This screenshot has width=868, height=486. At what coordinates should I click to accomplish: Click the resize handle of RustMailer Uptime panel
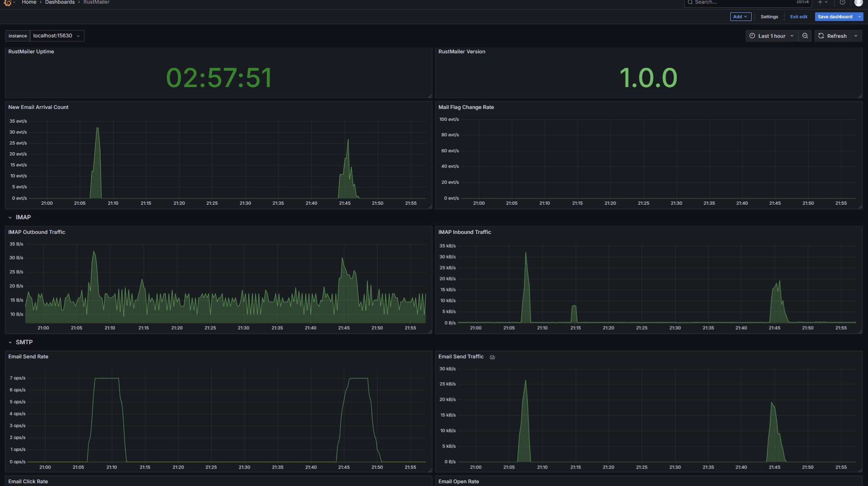tap(430, 96)
